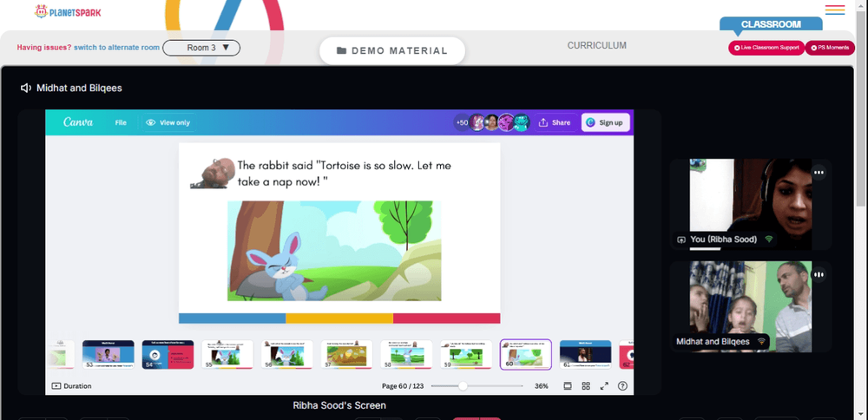Adjust the Canva zoom slider handle
Viewport: 868px width, 420px height.
point(463,385)
